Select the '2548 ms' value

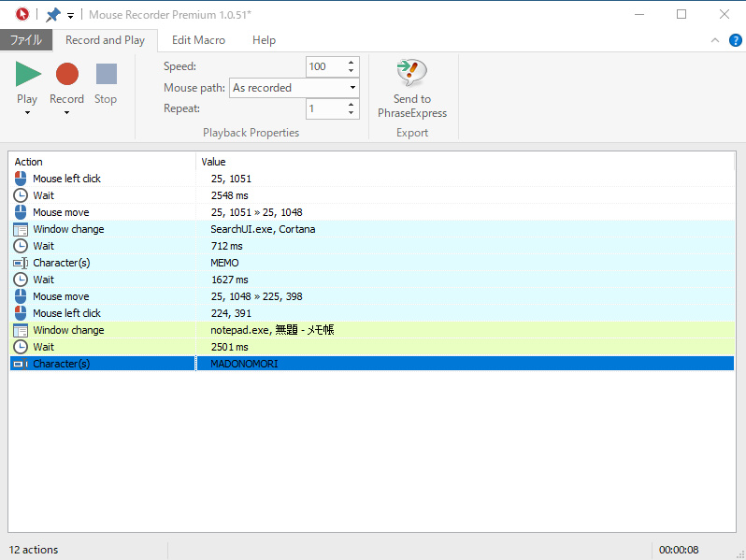[230, 195]
